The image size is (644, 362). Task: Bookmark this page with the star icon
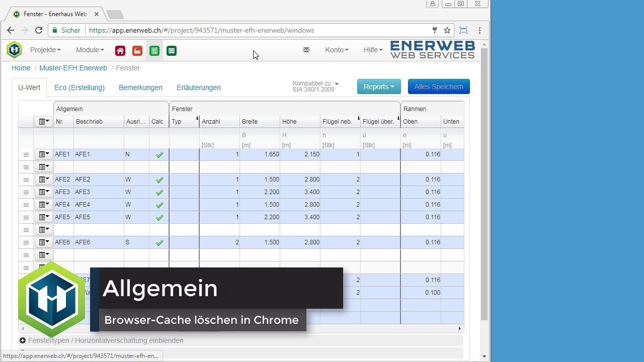pos(447,30)
